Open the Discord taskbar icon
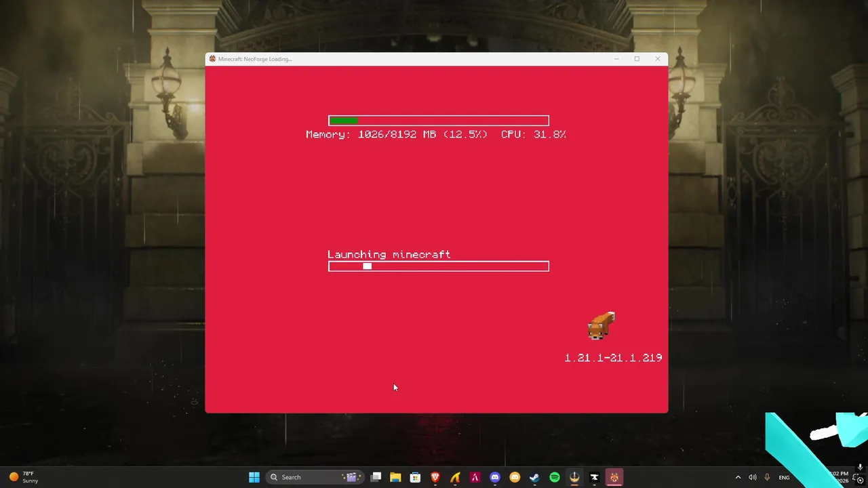This screenshot has width=868, height=488. tap(495, 477)
